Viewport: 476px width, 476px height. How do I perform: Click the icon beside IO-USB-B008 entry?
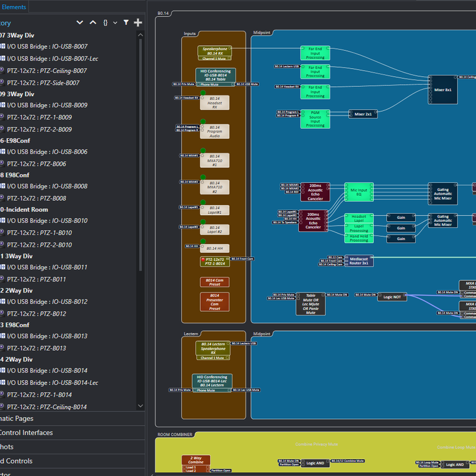click(x=2, y=186)
